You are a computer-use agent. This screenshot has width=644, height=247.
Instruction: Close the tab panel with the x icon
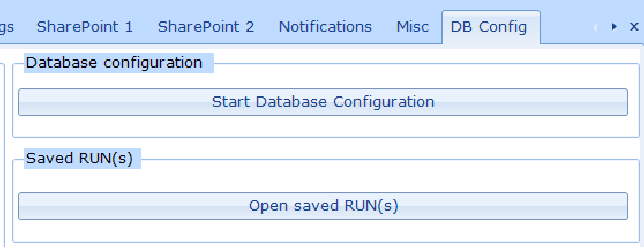(634, 27)
